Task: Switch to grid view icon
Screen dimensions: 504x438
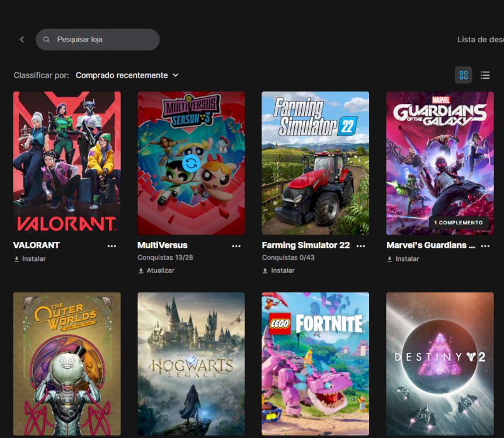Action: (464, 75)
